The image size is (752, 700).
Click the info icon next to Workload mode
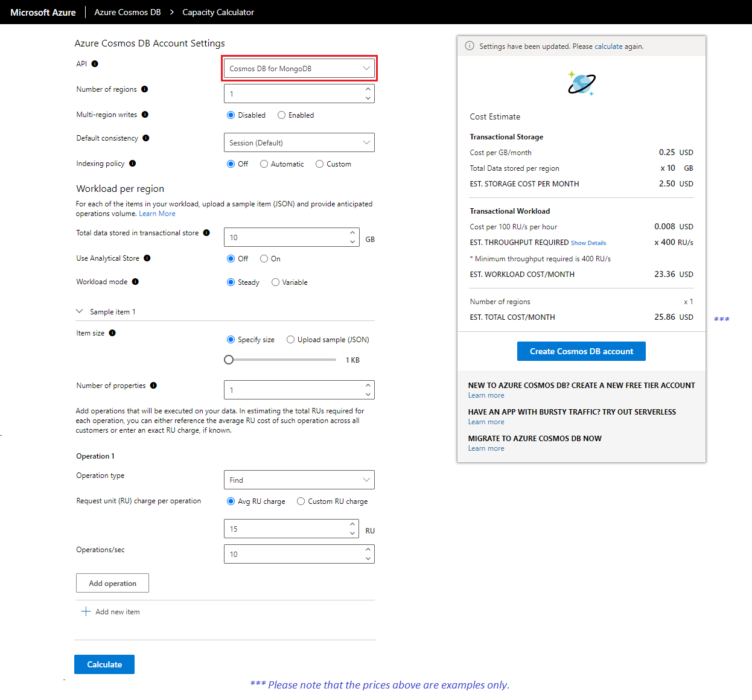pyautogui.click(x=135, y=281)
